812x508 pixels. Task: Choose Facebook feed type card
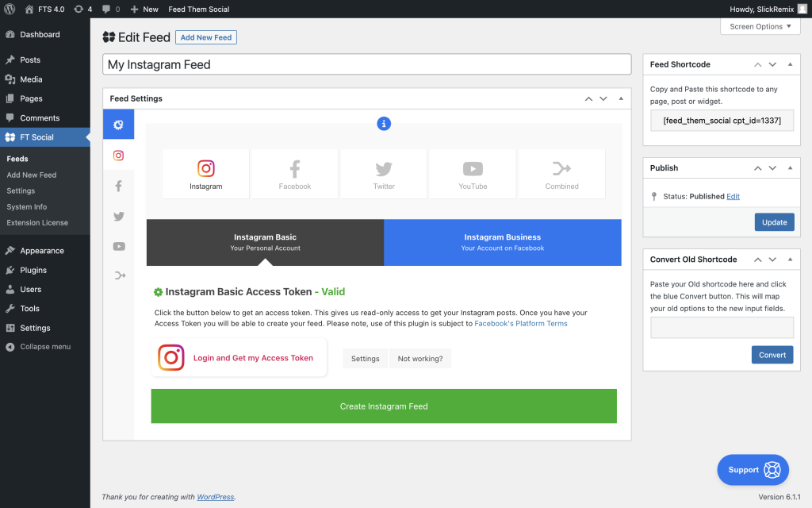pos(295,174)
